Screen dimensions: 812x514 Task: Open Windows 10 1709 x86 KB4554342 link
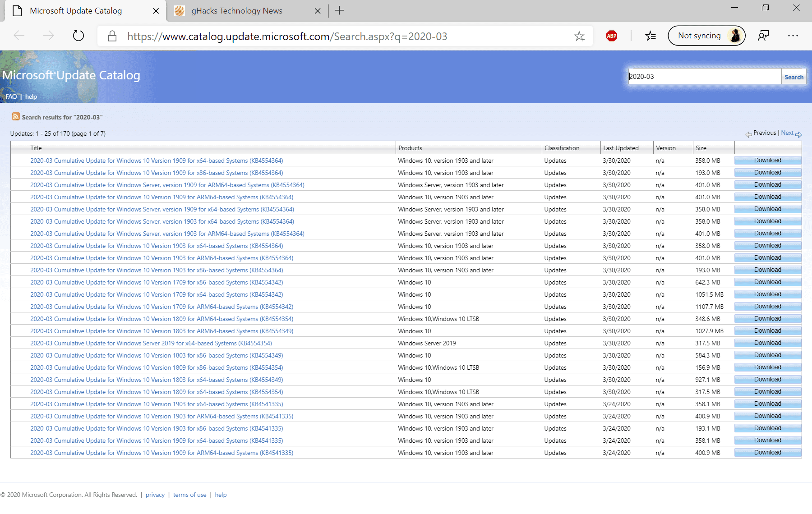[x=157, y=282]
